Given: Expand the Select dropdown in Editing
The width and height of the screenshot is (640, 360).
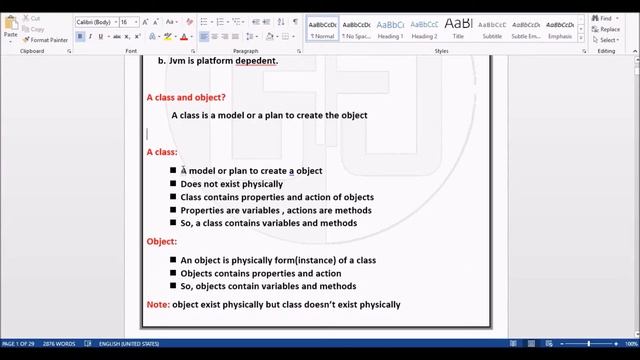Looking at the screenshot, I should (x=606, y=40).
